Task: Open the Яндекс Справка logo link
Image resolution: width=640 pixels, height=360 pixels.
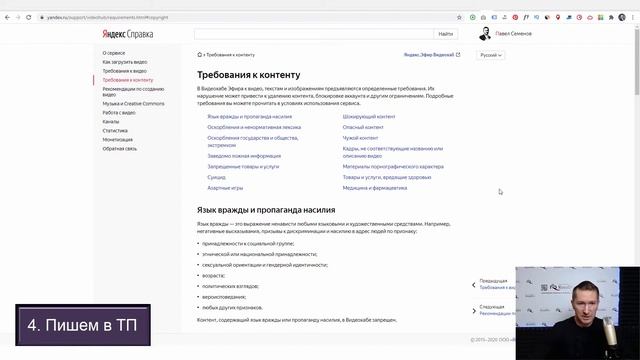Action: point(128,34)
